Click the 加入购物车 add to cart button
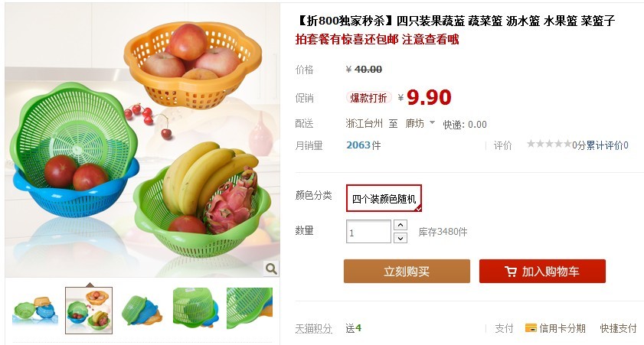 [542, 271]
